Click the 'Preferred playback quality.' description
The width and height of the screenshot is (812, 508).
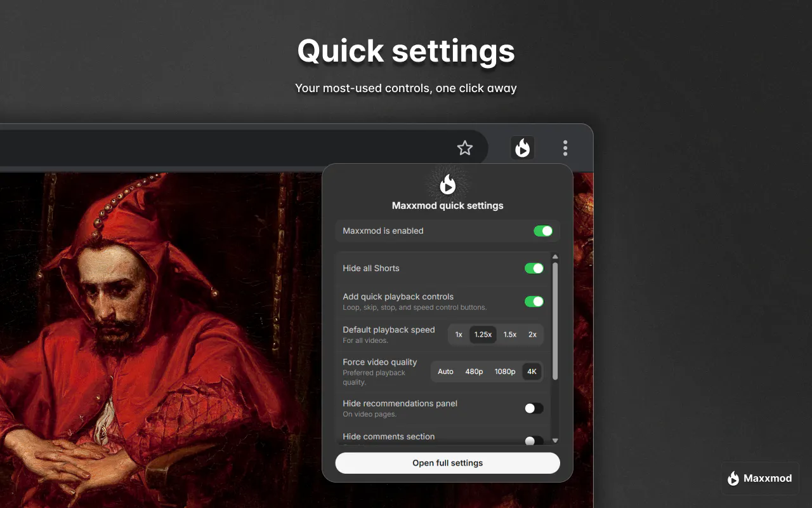click(374, 377)
